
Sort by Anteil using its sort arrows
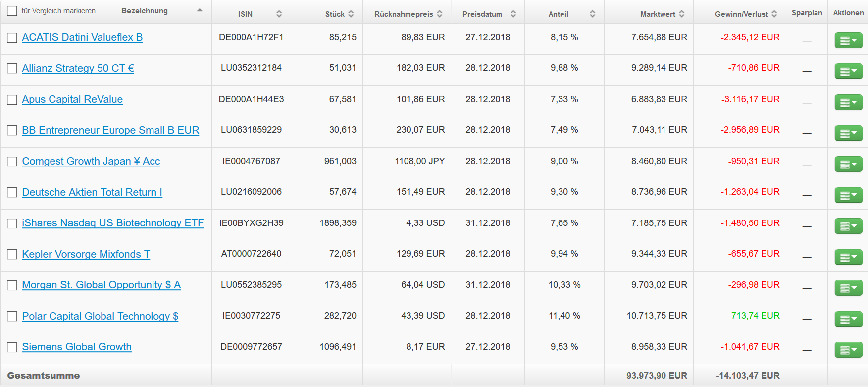point(592,14)
